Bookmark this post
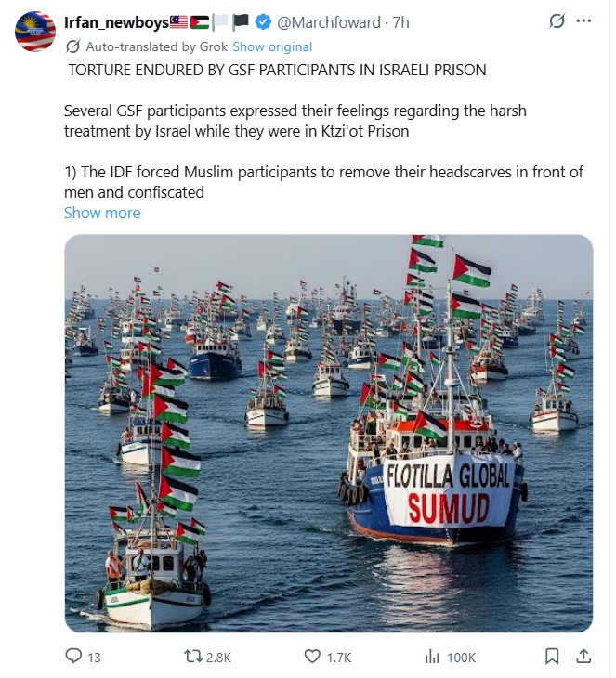The width and height of the screenshot is (616, 678). click(552, 657)
